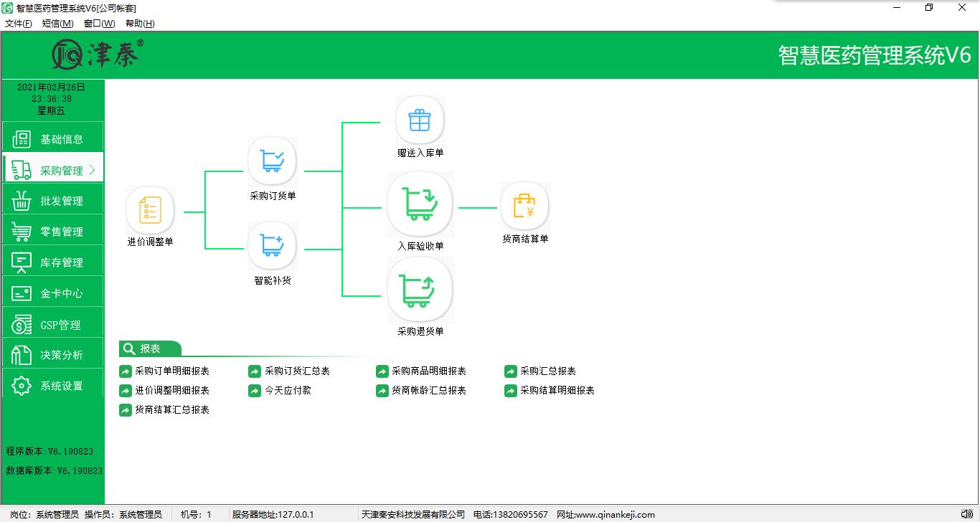Image resolution: width=980 pixels, height=522 pixels.
Task: Open the 智能补货 smart restock icon
Action: click(272, 246)
